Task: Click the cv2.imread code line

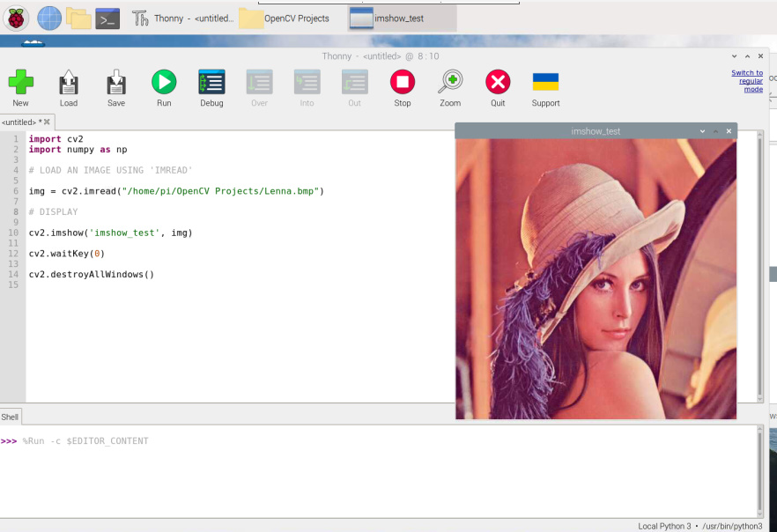Action: (x=176, y=191)
